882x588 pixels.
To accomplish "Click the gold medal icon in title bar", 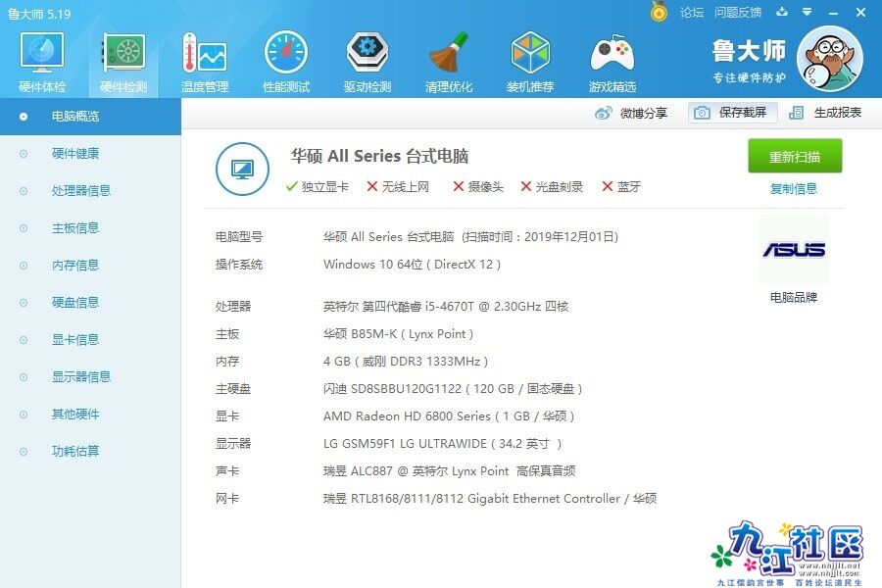I will point(660,12).
